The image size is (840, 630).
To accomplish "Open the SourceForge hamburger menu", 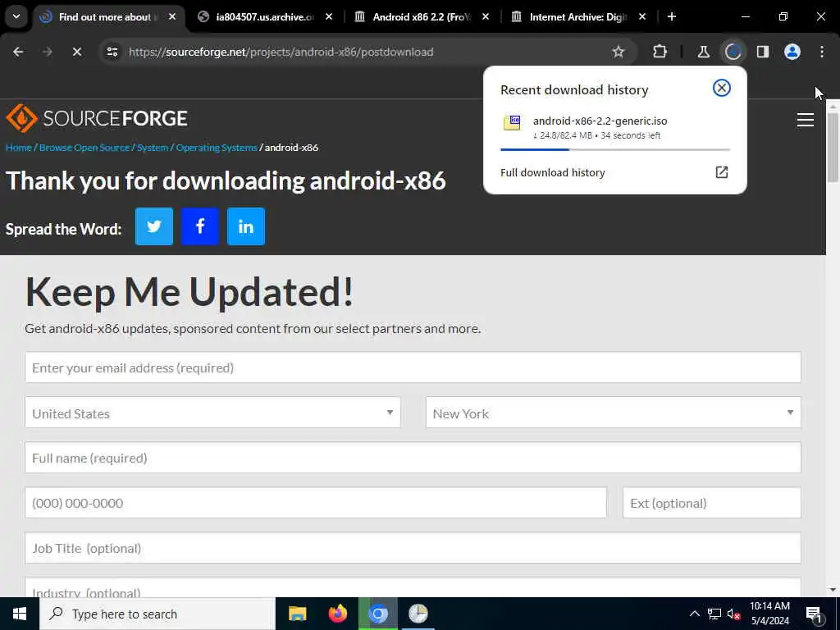I will coord(806,120).
